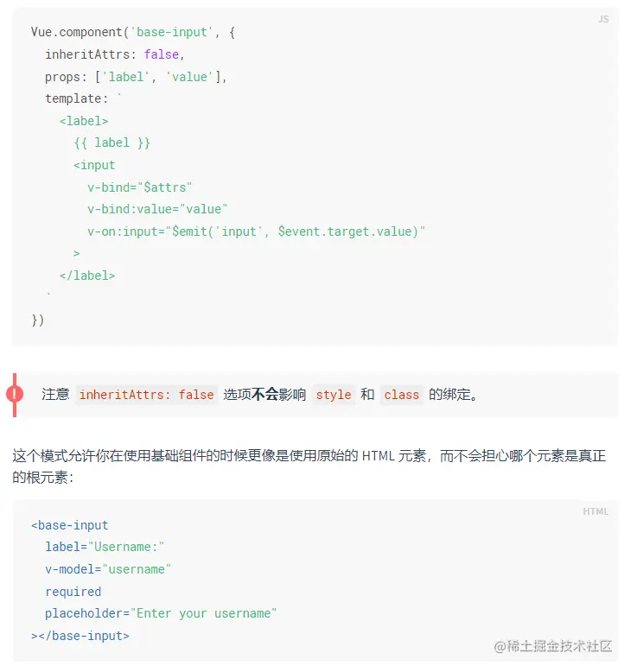Screen dimensions: 631x672
Task: Click the class inline code tag
Action: (401, 395)
